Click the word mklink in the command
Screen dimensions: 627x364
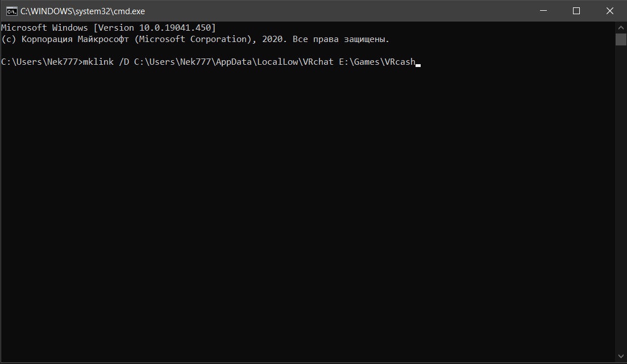click(98, 62)
